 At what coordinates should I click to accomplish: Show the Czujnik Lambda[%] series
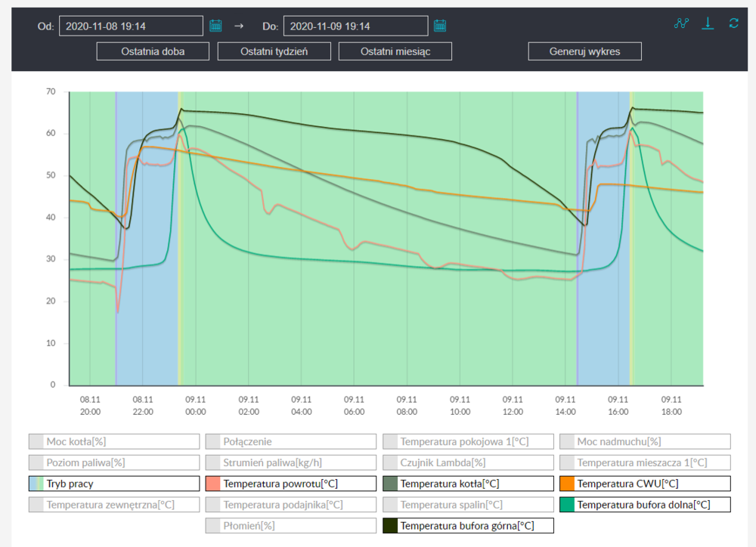tap(468, 462)
